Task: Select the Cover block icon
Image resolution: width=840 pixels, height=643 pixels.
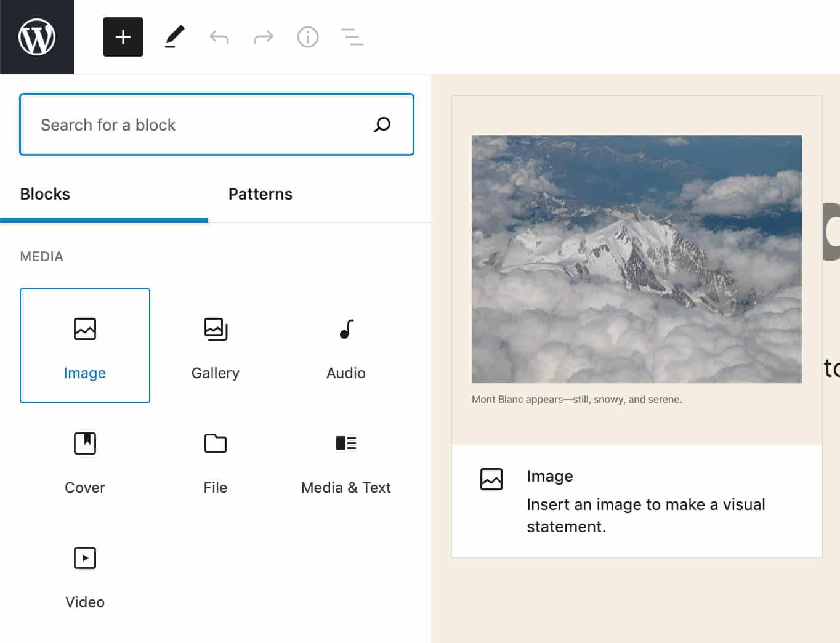Action: pos(84,443)
